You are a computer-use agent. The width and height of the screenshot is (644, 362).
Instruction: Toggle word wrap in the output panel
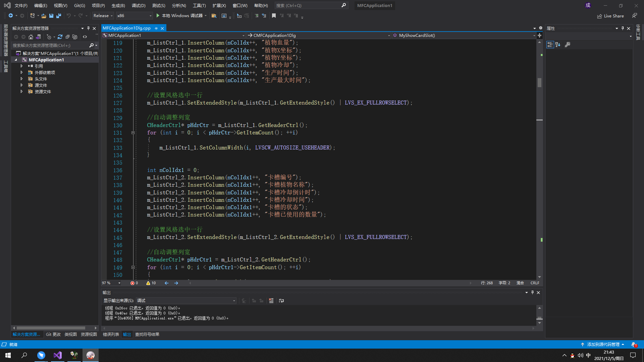[x=281, y=301]
